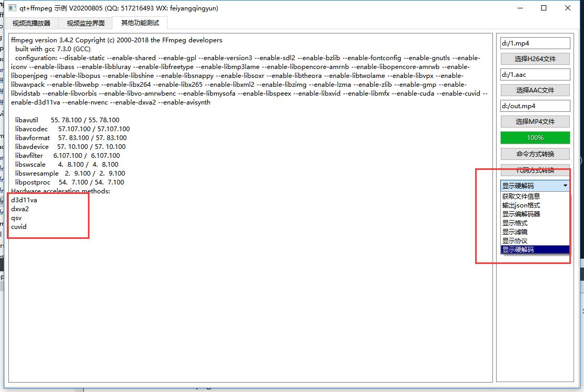
Task: Choose highlighted 显示硬解码 list entry
Action: (535, 249)
